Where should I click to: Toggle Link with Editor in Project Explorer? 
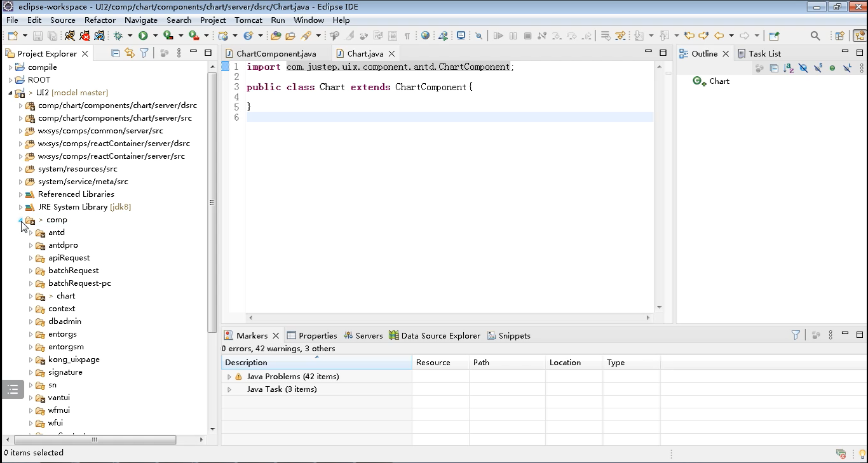[x=130, y=53]
